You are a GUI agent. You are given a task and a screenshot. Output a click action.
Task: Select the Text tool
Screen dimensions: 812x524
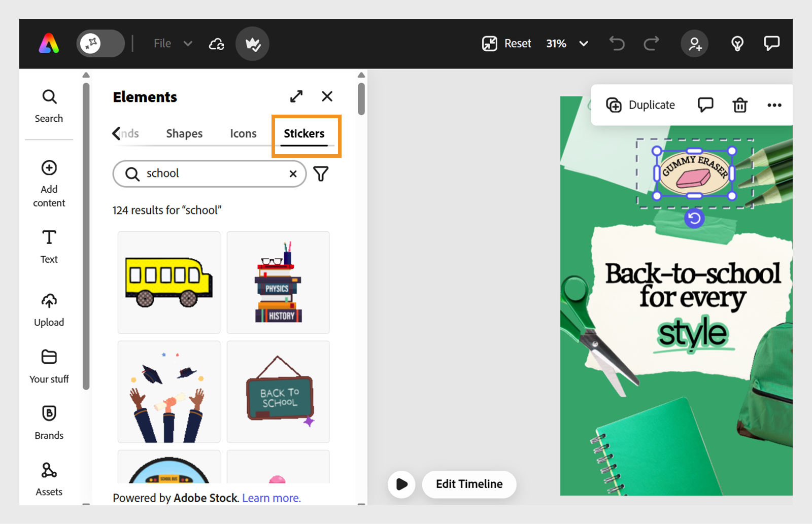point(49,246)
